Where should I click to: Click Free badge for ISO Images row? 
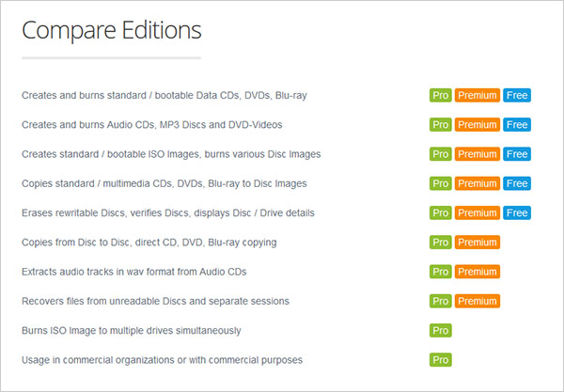pos(517,154)
